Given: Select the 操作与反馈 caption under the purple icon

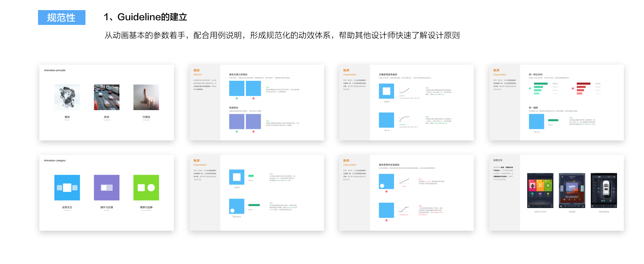Looking at the screenshot, I should coord(107,207).
